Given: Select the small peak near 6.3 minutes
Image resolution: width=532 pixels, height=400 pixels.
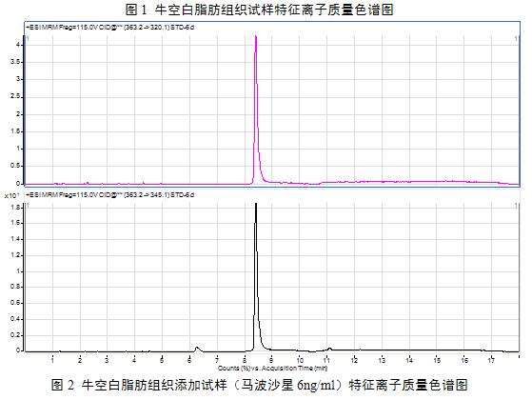Looking at the screenshot, I should tap(197, 349).
